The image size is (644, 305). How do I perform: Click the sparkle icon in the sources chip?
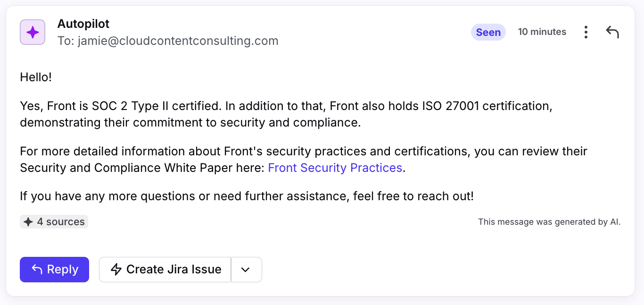coord(28,222)
